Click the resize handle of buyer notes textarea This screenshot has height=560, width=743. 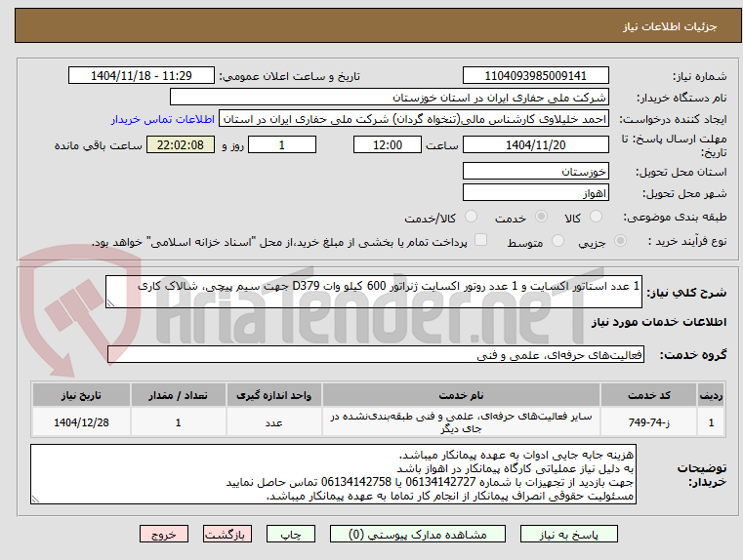(x=35, y=499)
